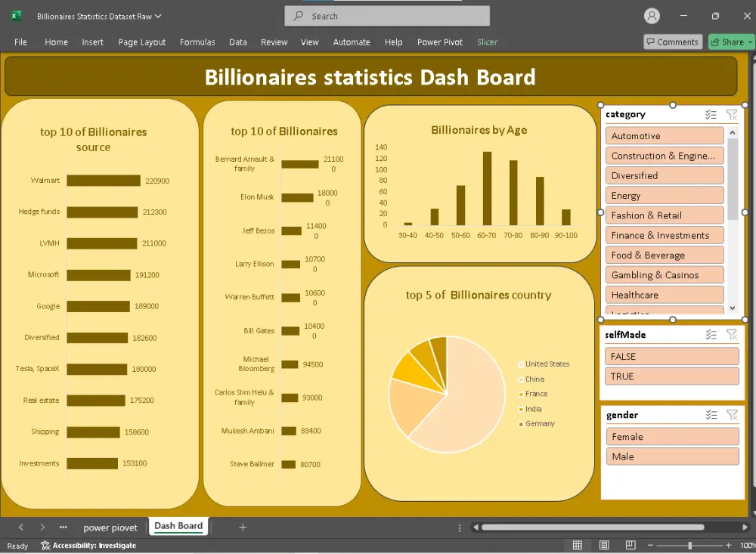Open the Comments pane button
This screenshot has height=554, width=756.
tap(672, 42)
